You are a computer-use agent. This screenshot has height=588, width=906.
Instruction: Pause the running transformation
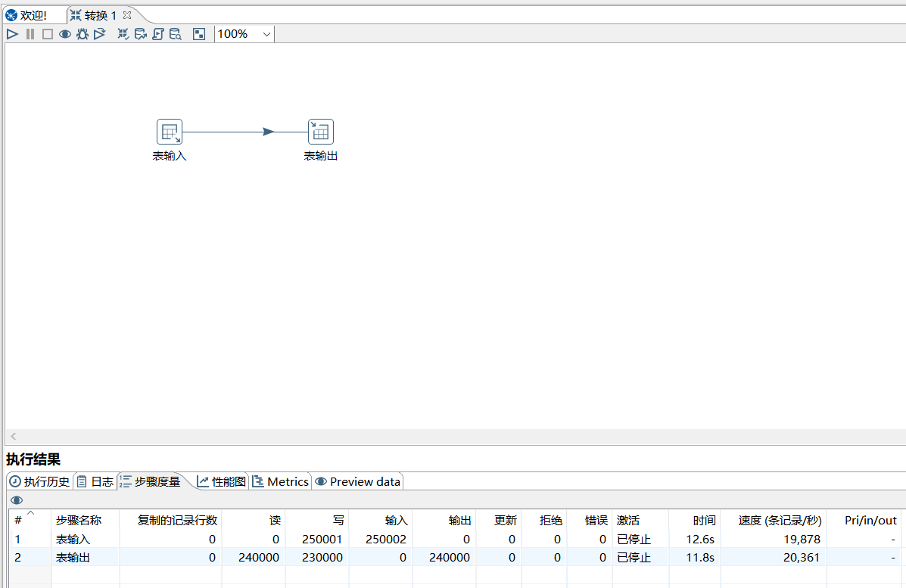[x=30, y=34]
